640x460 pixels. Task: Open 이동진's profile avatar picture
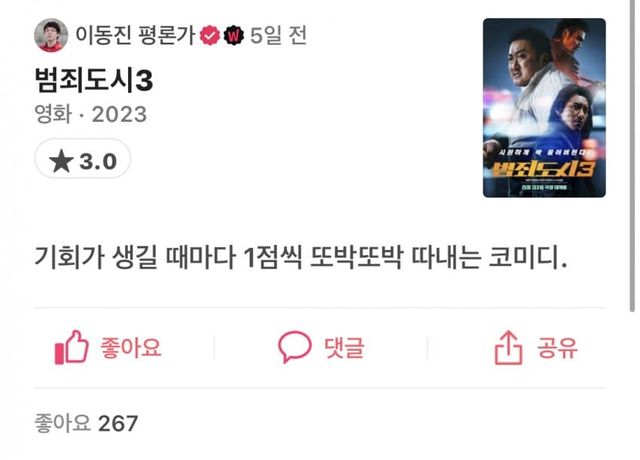point(51,35)
